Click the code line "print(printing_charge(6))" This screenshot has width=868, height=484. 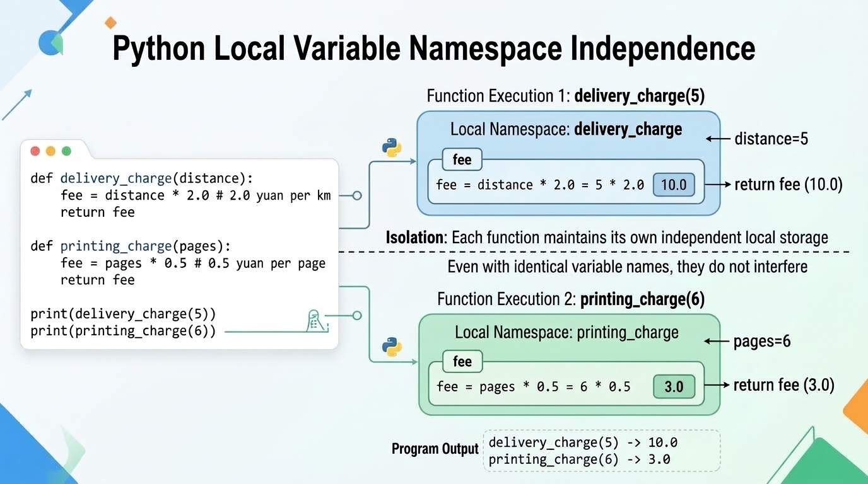tap(123, 331)
